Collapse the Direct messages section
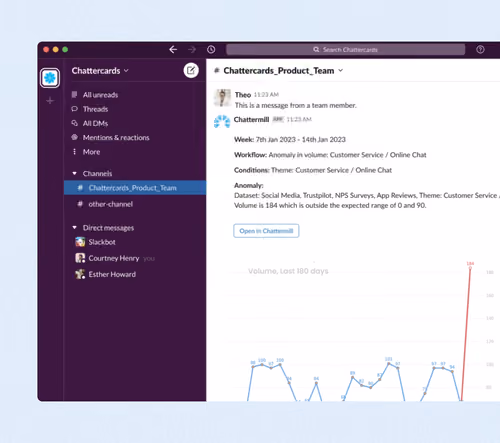Image resolution: width=500 pixels, height=443 pixels. tap(74, 228)
